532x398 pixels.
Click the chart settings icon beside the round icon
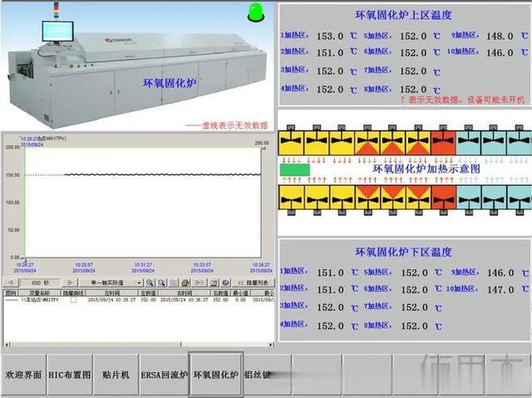(x=214, y=283)
